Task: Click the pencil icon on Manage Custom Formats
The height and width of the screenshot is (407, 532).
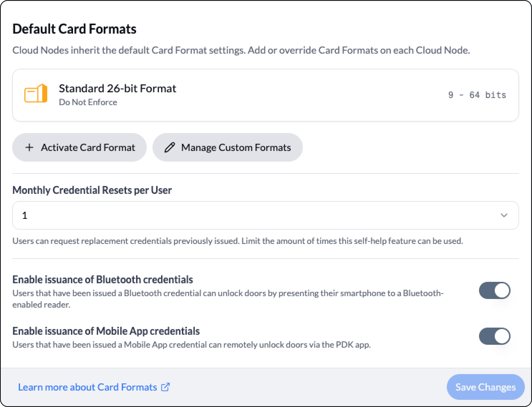Action: point(170,147)
